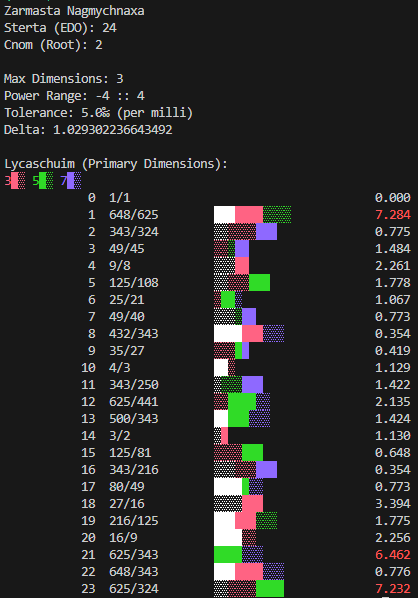
Task: Click the error value 0.776
Action: (393, 571)
